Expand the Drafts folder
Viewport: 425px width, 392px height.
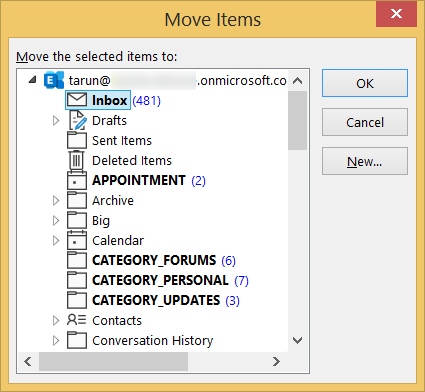coord(56,120)
